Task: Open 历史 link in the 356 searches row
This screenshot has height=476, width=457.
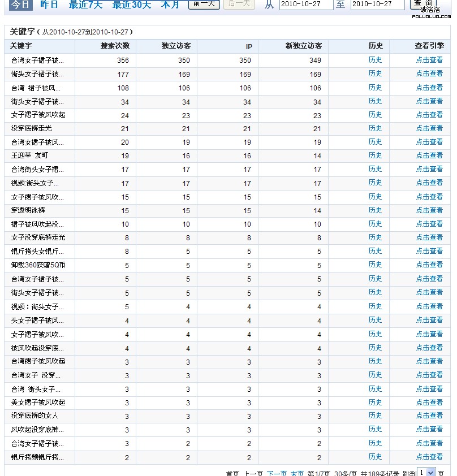Action: 375,60
